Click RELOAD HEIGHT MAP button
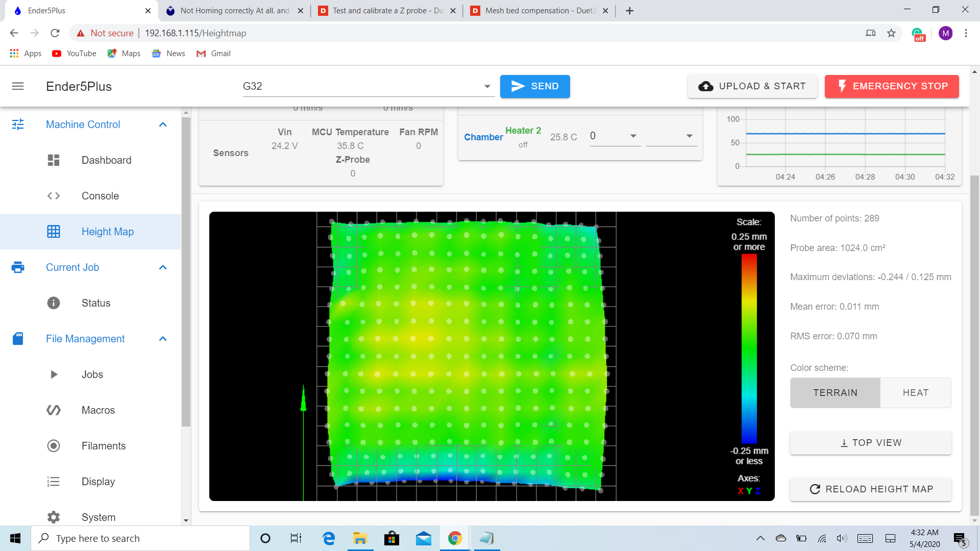980x551 pixels. 871,489
